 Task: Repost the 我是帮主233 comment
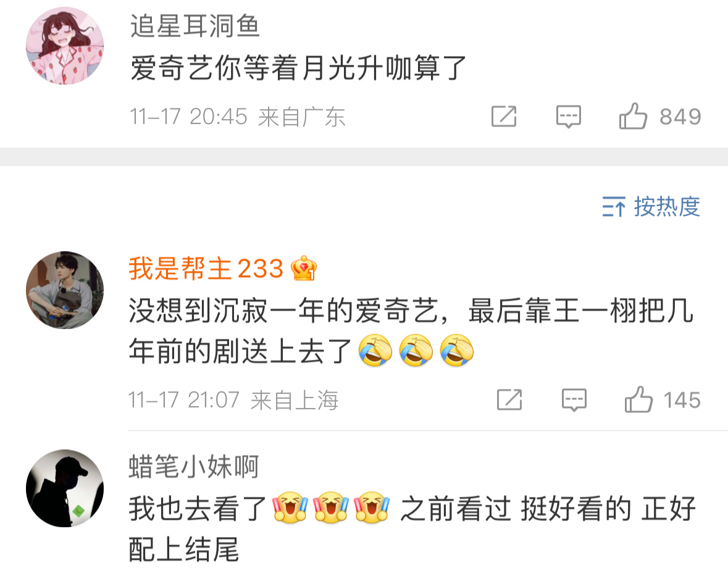pyautogui.click(x=509, y=399)
